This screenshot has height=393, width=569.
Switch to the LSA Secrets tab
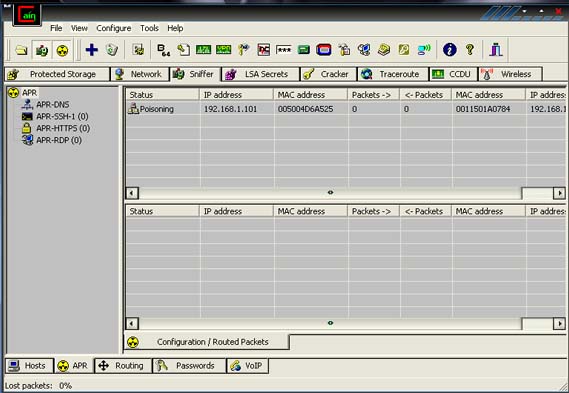[261, 74]
